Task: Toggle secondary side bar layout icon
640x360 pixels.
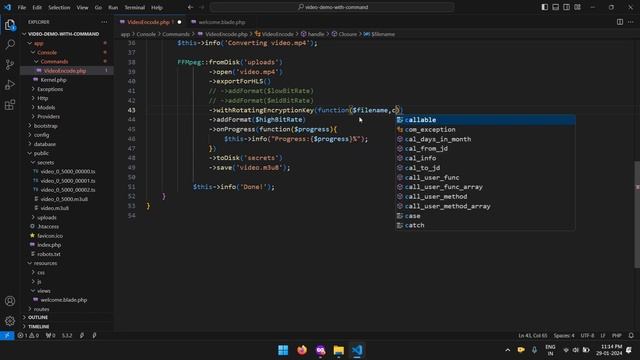Action: (x=567, y=7)
